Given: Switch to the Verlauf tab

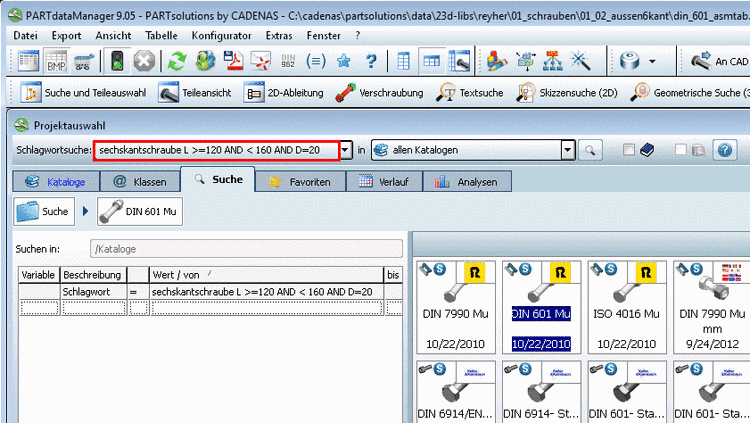Looking at the screenshot, I should [x=384, y=182].
